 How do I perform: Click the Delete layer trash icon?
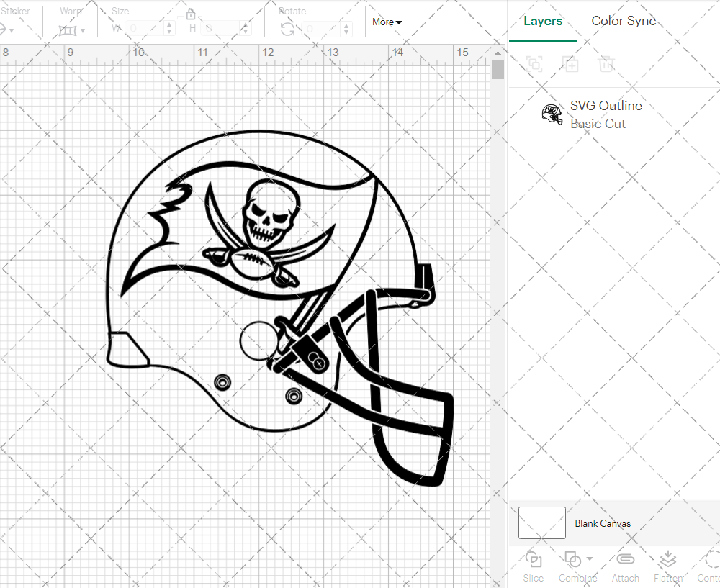point(606,64)
